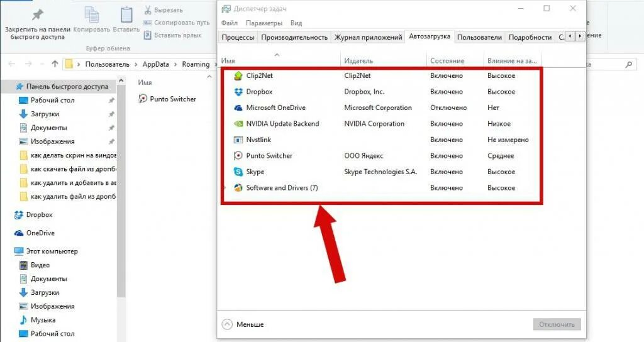
Task: Collapse Task Manager with the Меньше chevron
Action: [227, 324]
